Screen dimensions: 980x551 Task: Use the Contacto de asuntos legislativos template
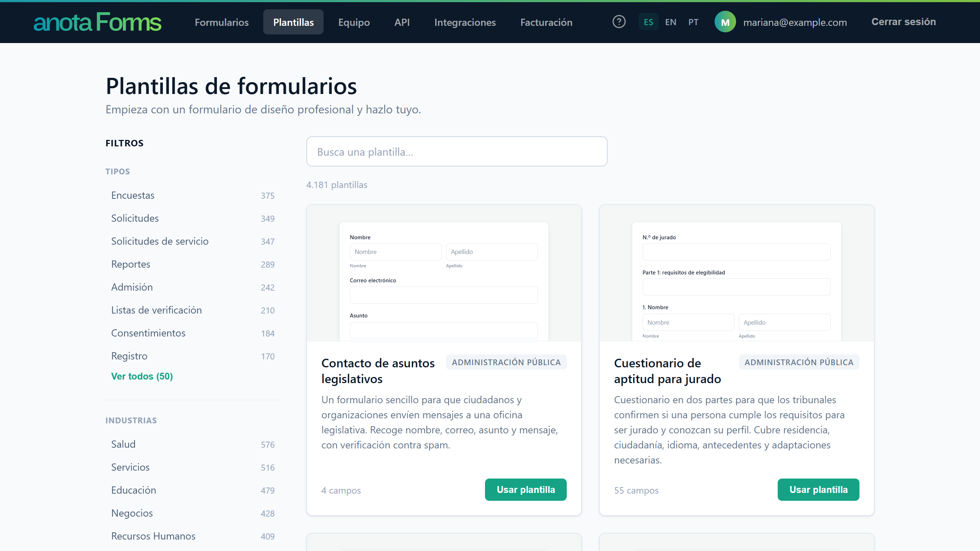(x=526, y=490)
